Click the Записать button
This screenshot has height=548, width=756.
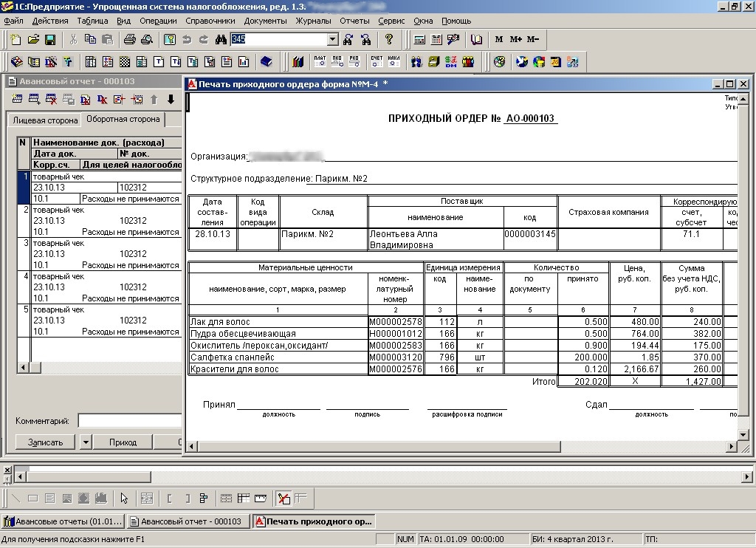45,442
